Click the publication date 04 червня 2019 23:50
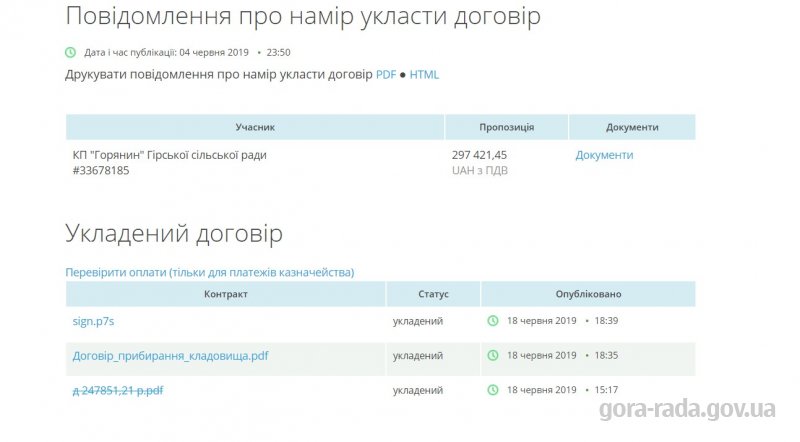This screenshot has width=800, height=442. tap(235, 53)
